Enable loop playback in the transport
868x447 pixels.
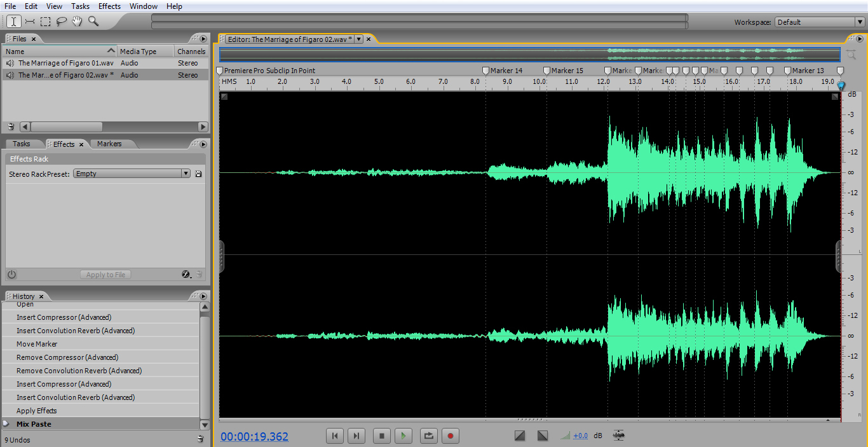pos(427,436)
